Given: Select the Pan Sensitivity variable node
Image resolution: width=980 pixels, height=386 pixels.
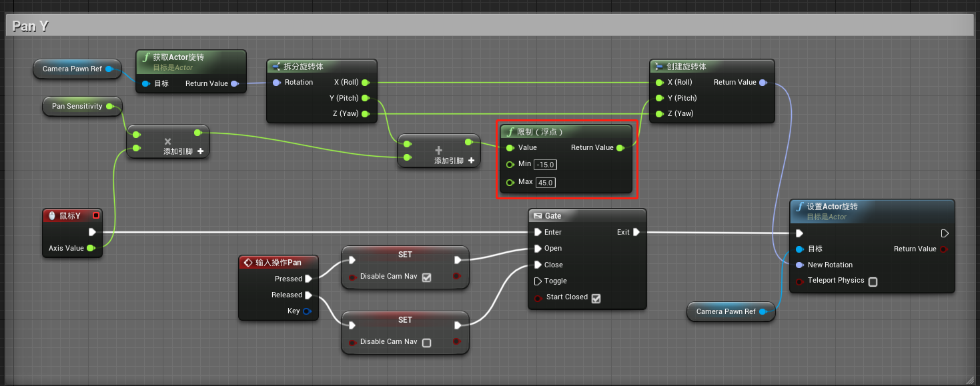Looking at the screenshot, I should click(x=83, y=107).
